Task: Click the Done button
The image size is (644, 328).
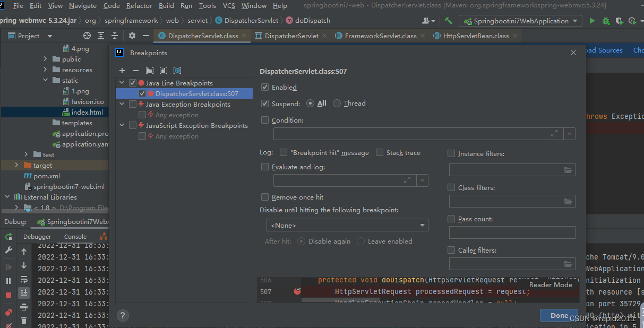Action: [x=559, y=315]
